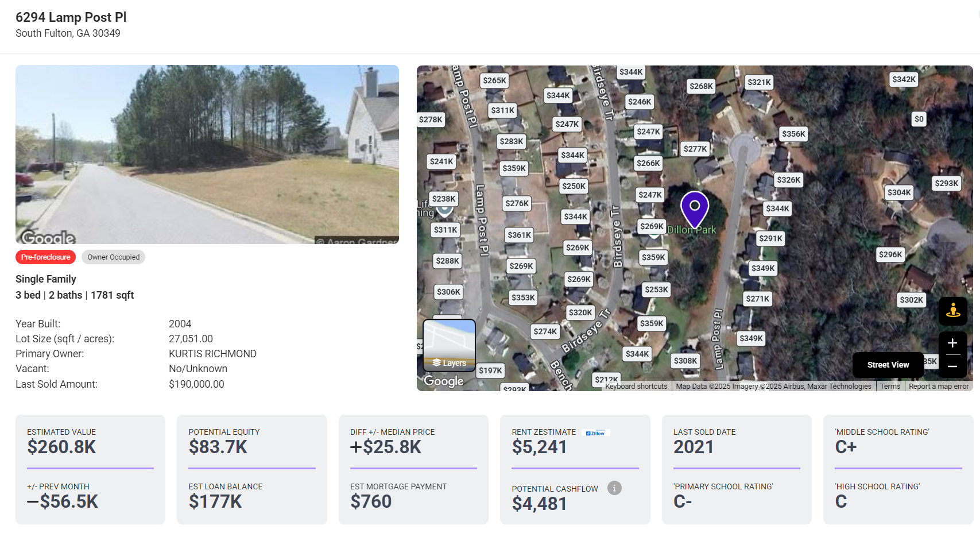
Task: Click the purple Dillon Park location pin
Action: [x=695, y=210]
